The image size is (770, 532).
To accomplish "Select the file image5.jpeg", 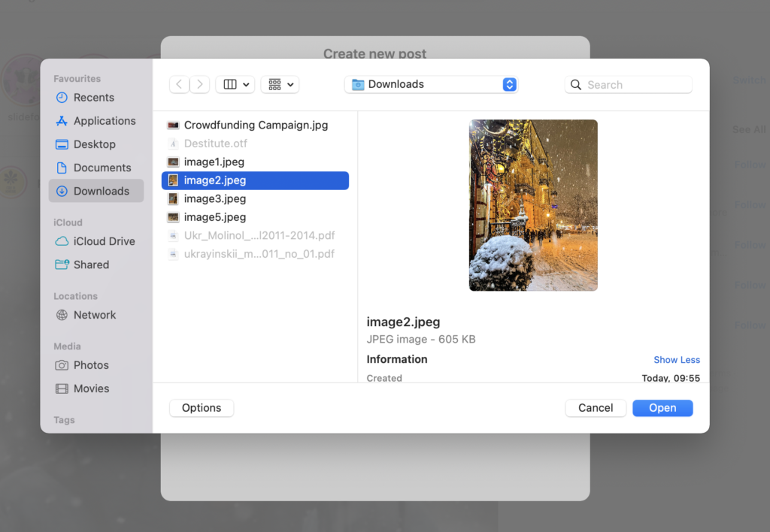I will coord(256,217).
